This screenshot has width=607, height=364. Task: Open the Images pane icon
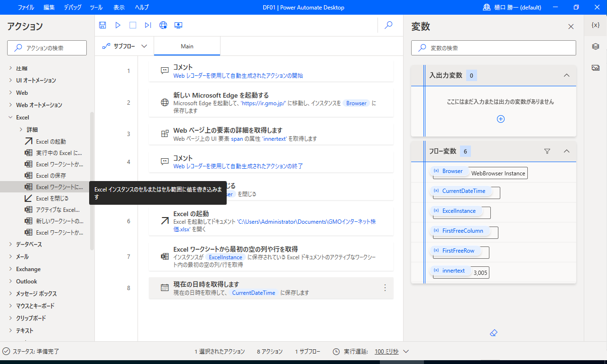point(596,68)
